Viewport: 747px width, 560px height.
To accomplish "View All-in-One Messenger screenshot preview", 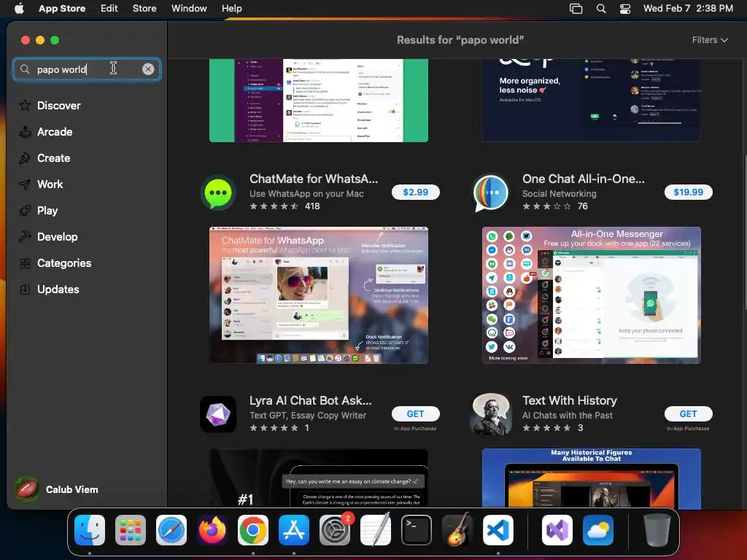I will click(591, 295).
